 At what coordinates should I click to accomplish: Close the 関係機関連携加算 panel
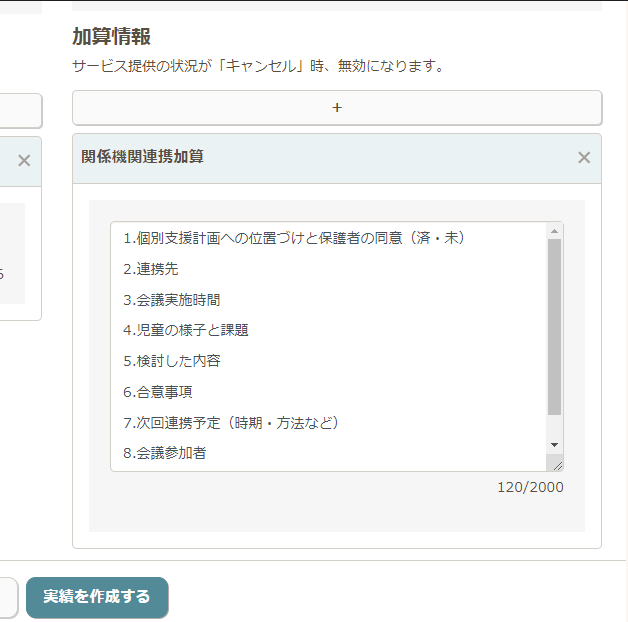point(584,158)
